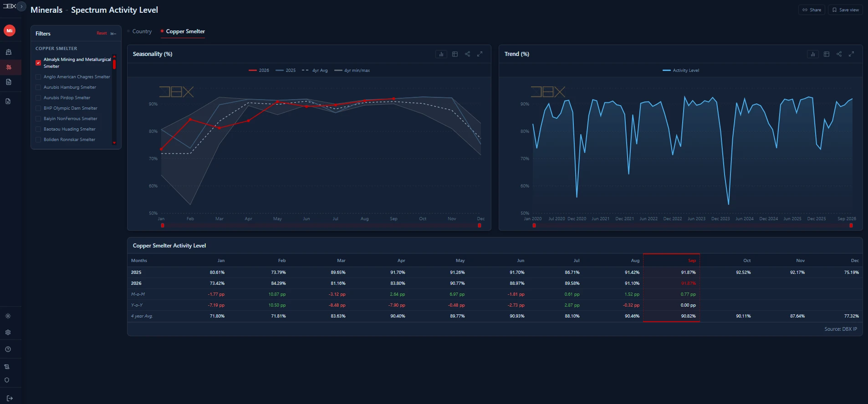Select the highlighted red minerals sidebar icon
Viewport: 868px width, 404px height.
8,67
